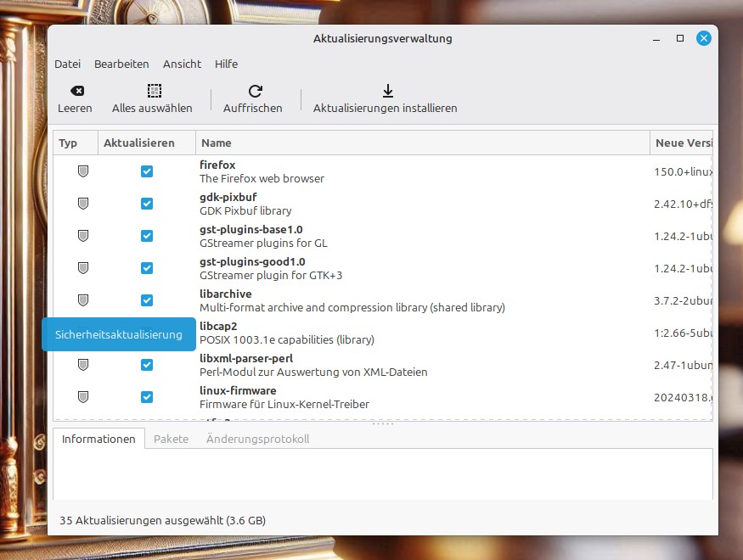Click the shield icon beside linux-firmware

[83, 397]
